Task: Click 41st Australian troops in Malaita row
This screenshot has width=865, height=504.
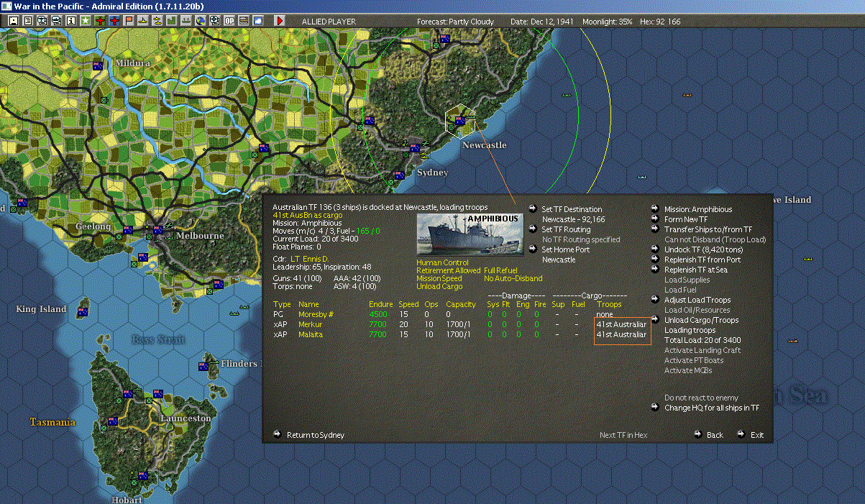Action: tap(622, 334)
